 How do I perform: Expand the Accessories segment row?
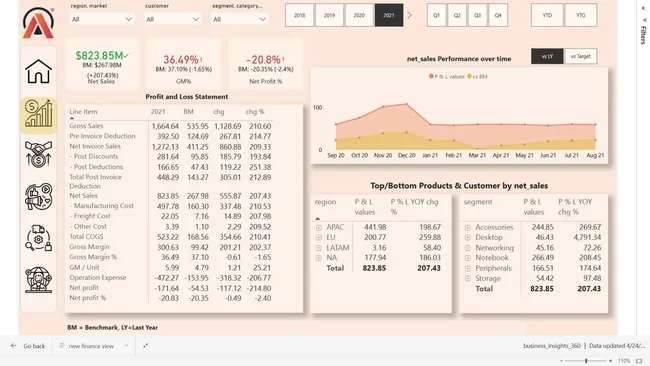coord(468,228)
